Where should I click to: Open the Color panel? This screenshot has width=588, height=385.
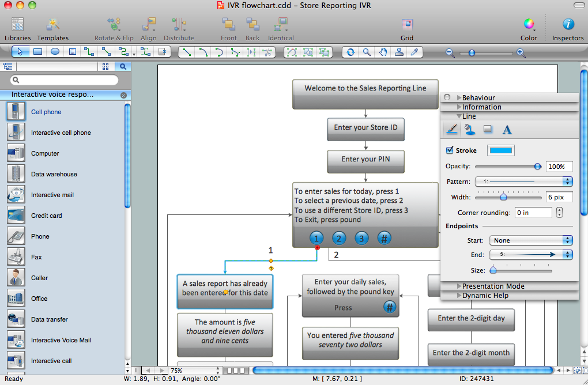pyautogui.click(x=529, y=29)
